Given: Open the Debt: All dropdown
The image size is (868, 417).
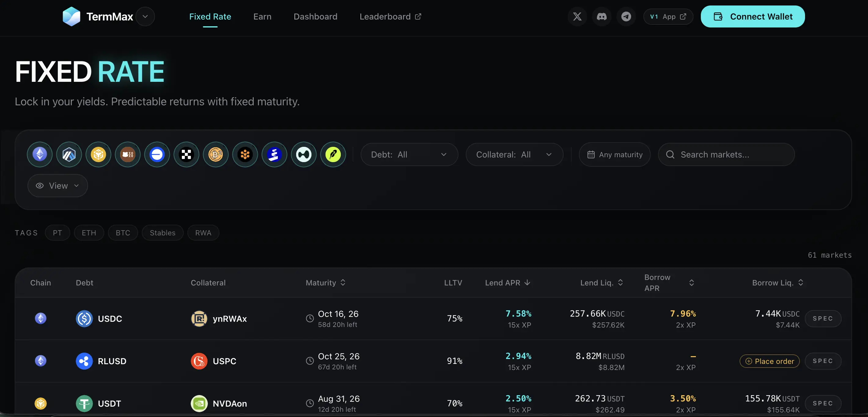Looking at the screenshot, I should (x=409, y=154).
